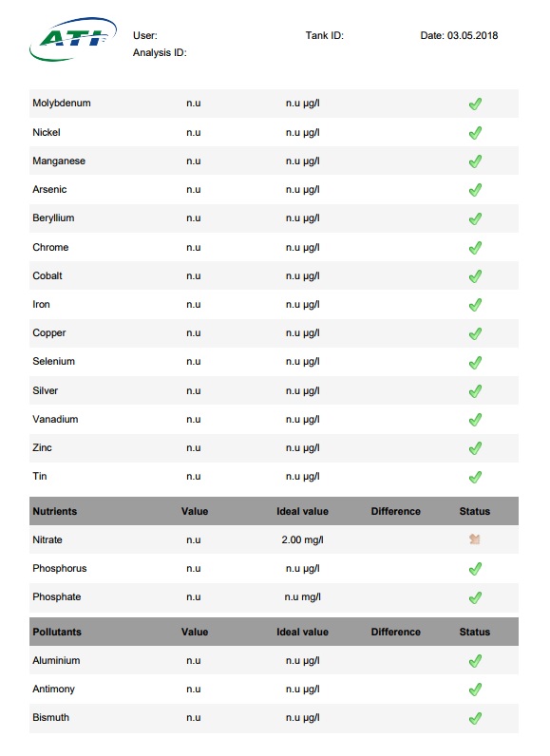Viewport: 550px width, 756px height.
Task: Click the Tin row status checkmark
Action: 475,477
